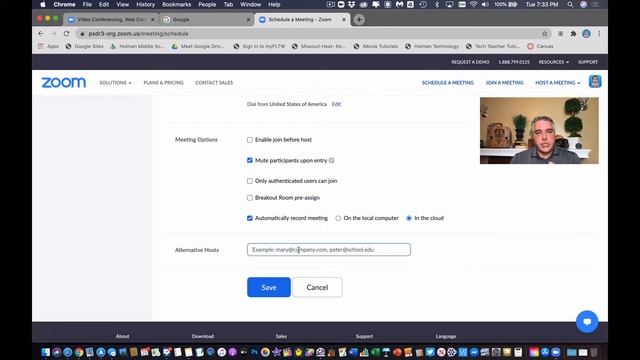Open App Store from the dock
The image size is (640, 360).
point(101,352)
